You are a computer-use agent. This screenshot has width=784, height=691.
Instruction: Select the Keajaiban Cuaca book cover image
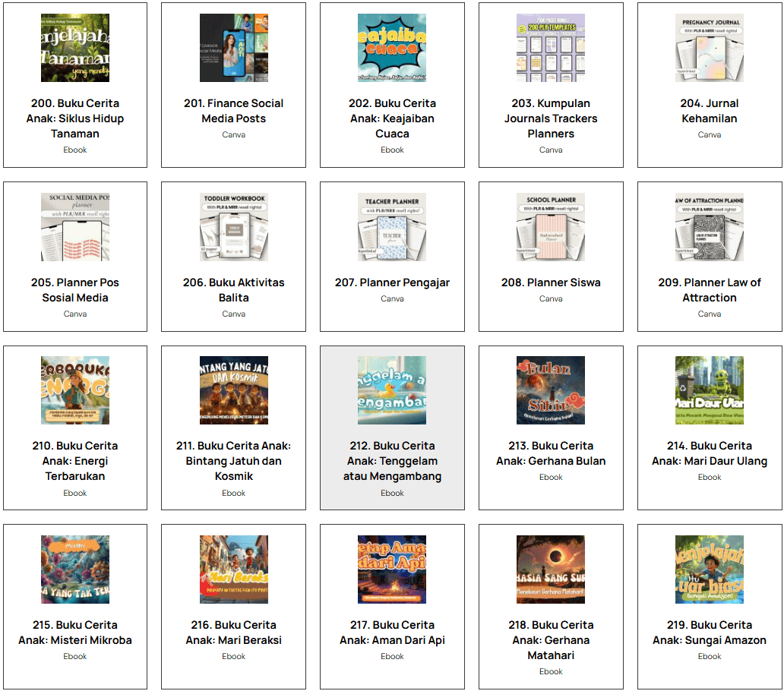pyautogui.click(x=392, y=48)
